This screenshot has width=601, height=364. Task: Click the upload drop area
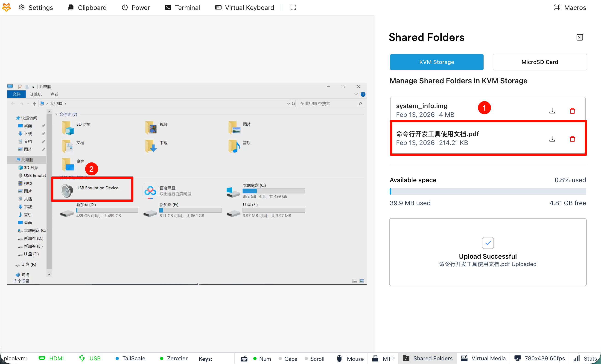point(487,252)
